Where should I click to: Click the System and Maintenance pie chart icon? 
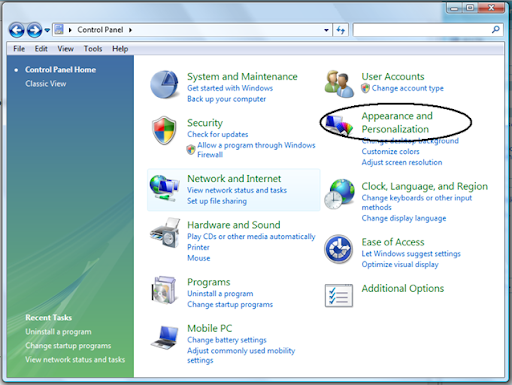pos(164,84)
